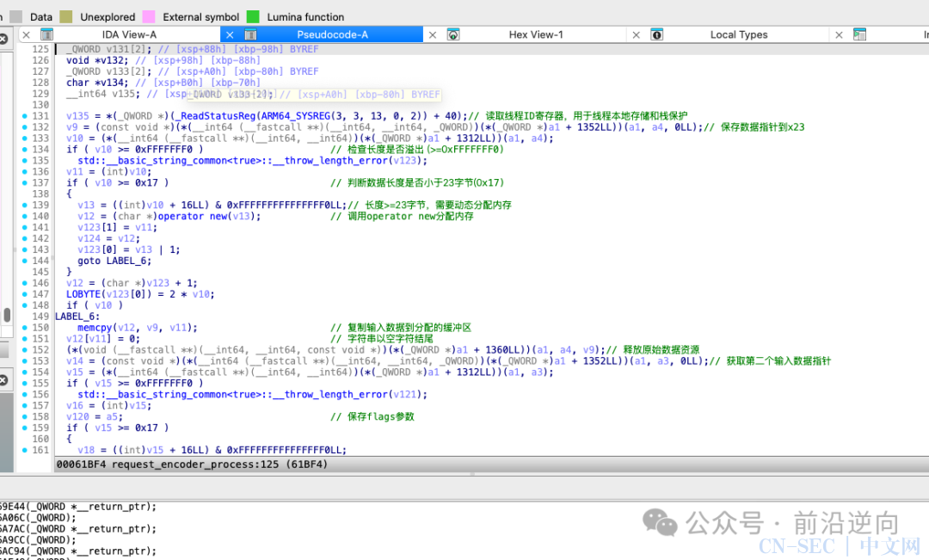This screenshot has width=929, height=560.
Task: Toggle breakpoint dot on line 131
Action: [24, 116]
